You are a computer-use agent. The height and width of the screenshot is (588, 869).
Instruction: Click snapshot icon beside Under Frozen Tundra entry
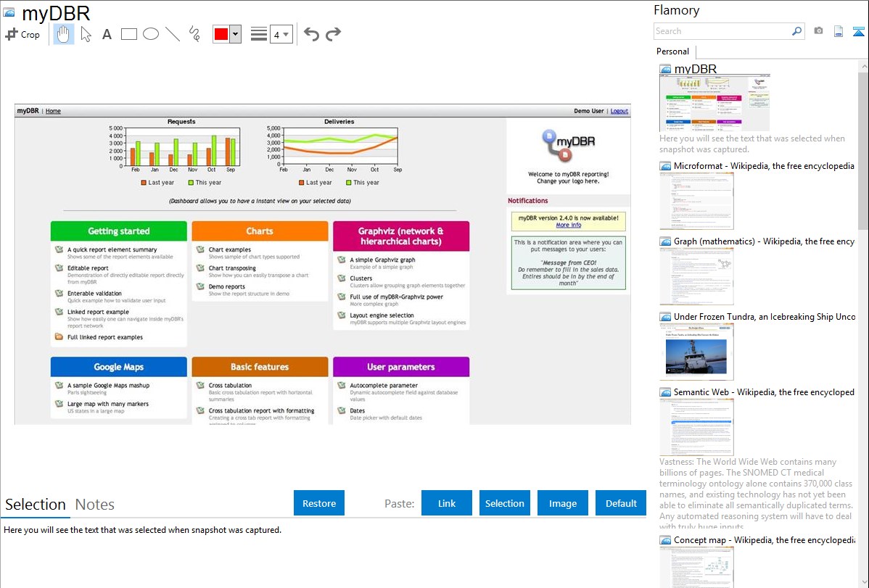click(665, 317)
